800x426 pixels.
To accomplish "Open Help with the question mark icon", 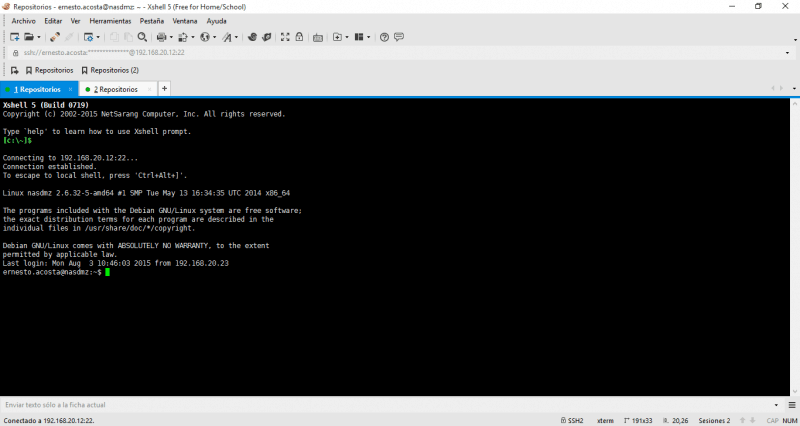I will click(385, 37).
